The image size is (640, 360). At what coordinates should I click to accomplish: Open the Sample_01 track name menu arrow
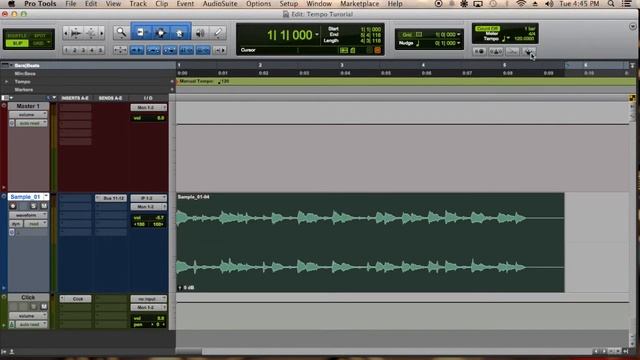[x=46, y=197]
